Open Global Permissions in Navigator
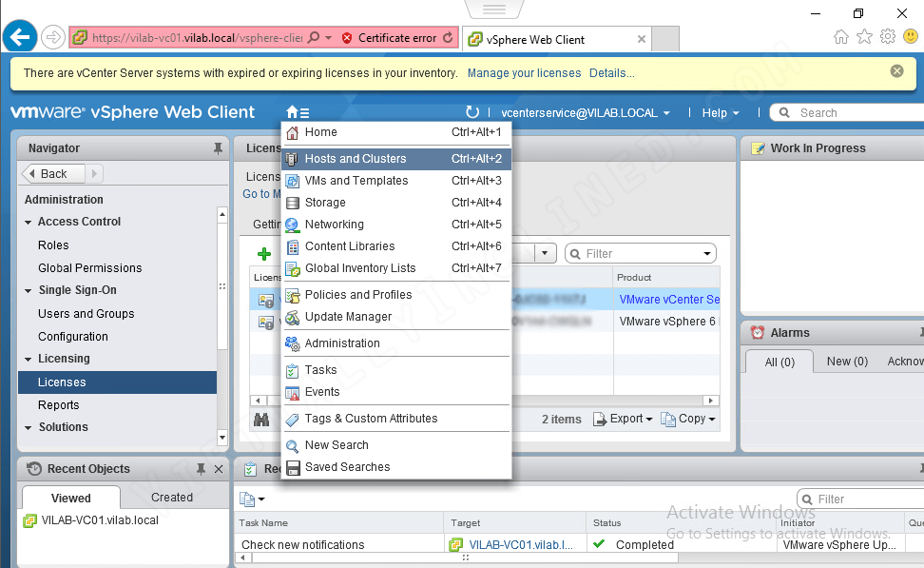 click(89, 267)
